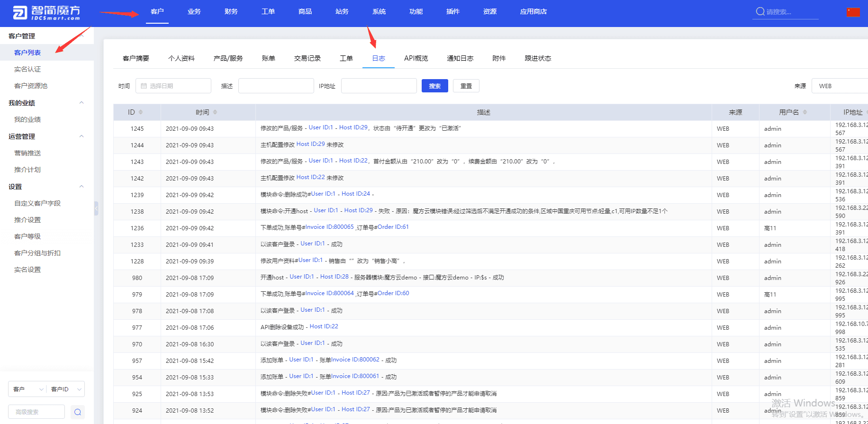Image resolution: width=868 pixels, height=424 pixels.
Task: Switch to the API概览 tab
Action: pyautogui.click(x=416, y=58)
